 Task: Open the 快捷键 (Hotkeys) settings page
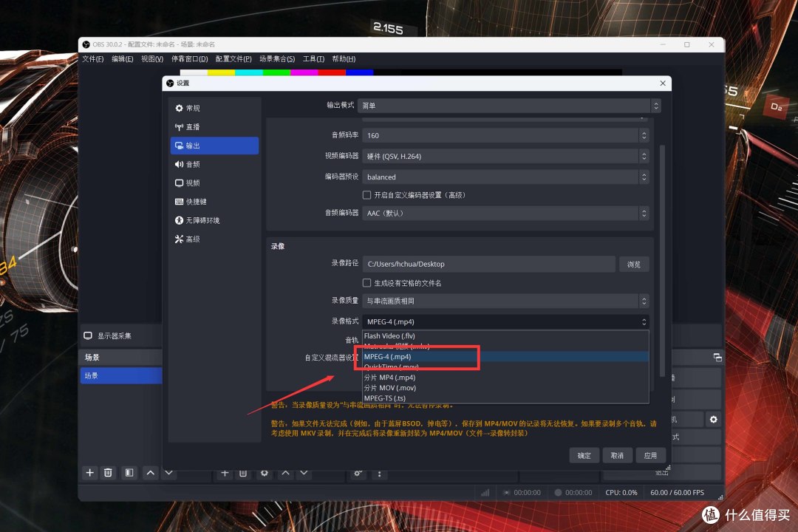[214, 202]
